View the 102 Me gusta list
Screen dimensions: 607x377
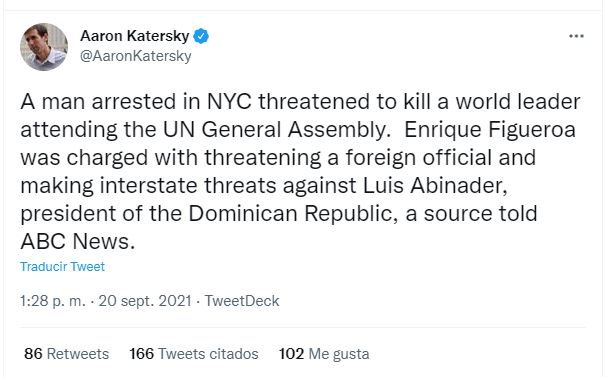[324, 354]
